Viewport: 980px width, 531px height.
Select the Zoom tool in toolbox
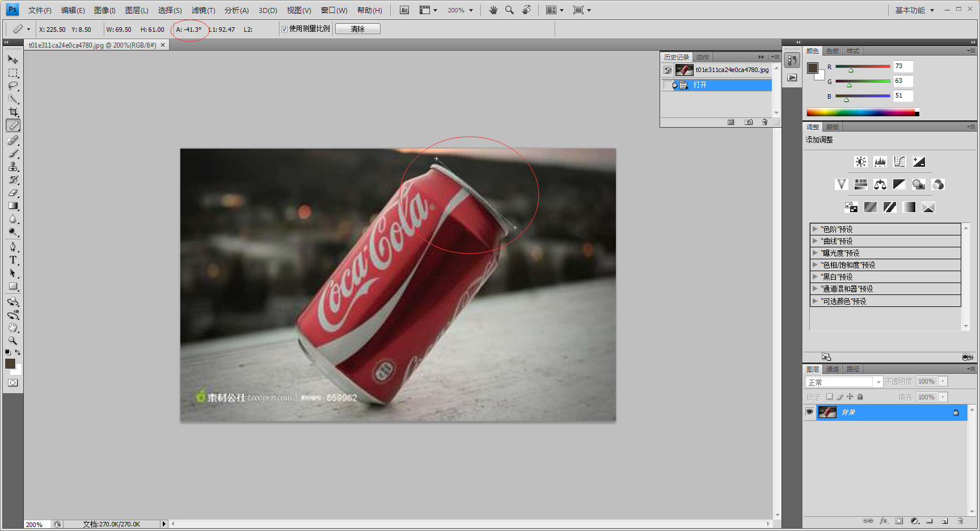coord(13,341)
